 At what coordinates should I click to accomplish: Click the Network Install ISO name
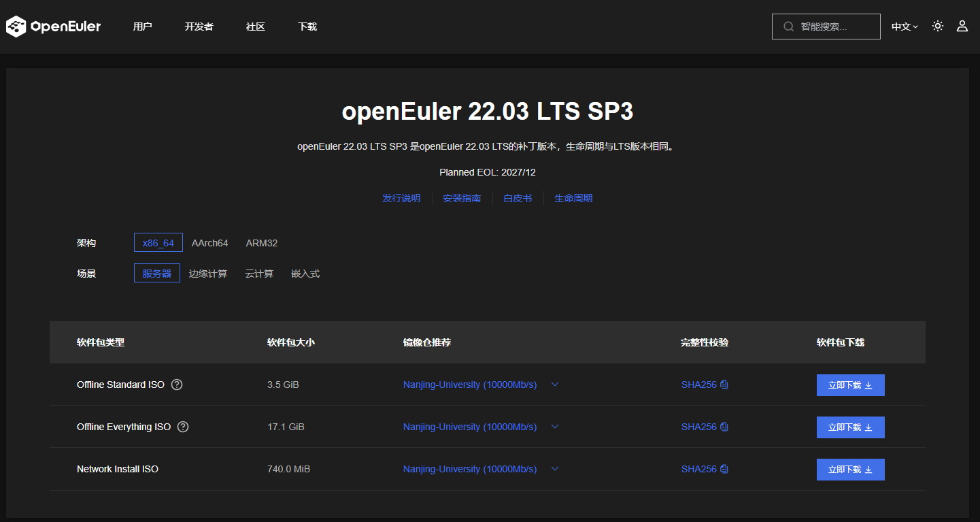pyautogui.click(x=118, y=469)
